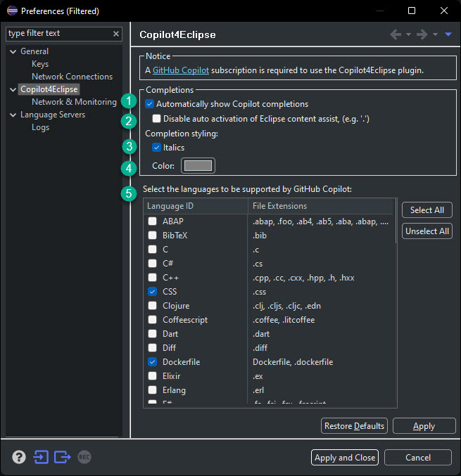Viewport: 461px width, 476px height.
Task: Maximize the Preferences window
Action: [412, 11]
